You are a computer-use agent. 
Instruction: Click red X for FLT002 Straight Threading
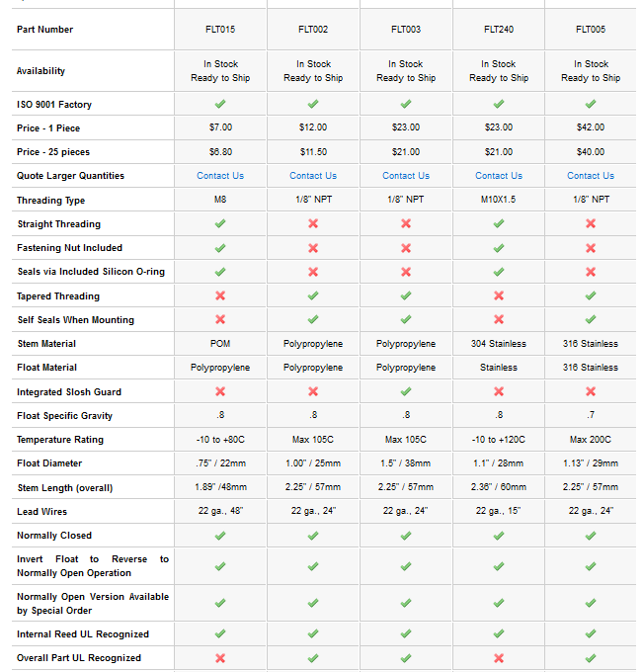point(313,224)
